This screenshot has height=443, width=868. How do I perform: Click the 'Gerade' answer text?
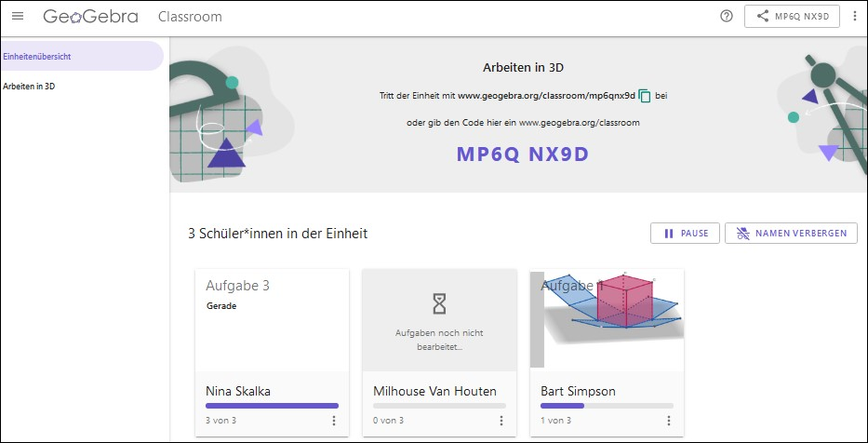[221, 305]
